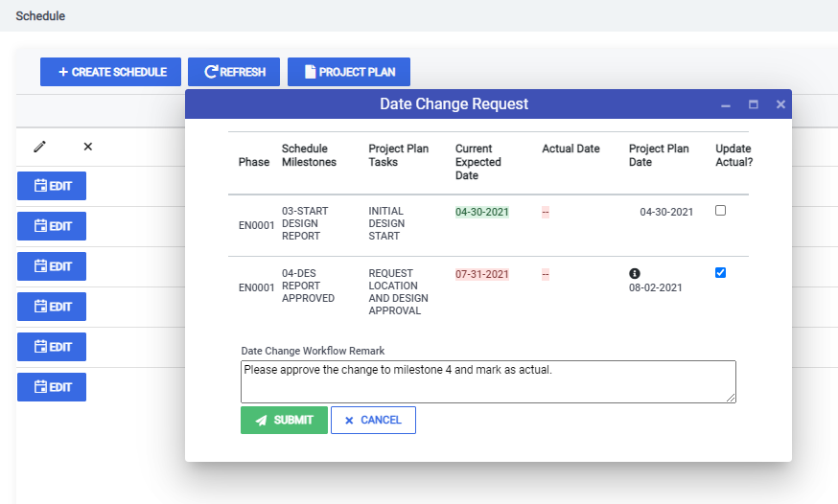Cancel the date change request
The width and height of the screenshot is (838, 504).
tap(373, 421)
